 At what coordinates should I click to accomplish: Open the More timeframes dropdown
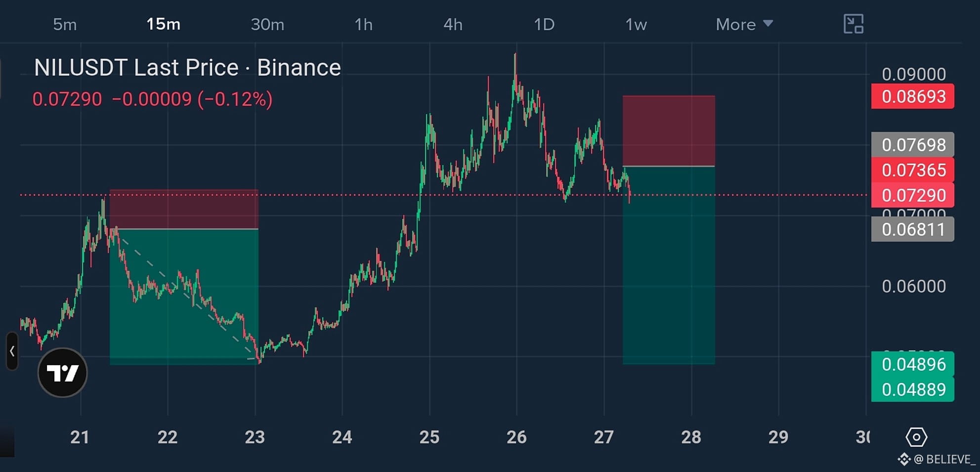[x=744, y=24]
